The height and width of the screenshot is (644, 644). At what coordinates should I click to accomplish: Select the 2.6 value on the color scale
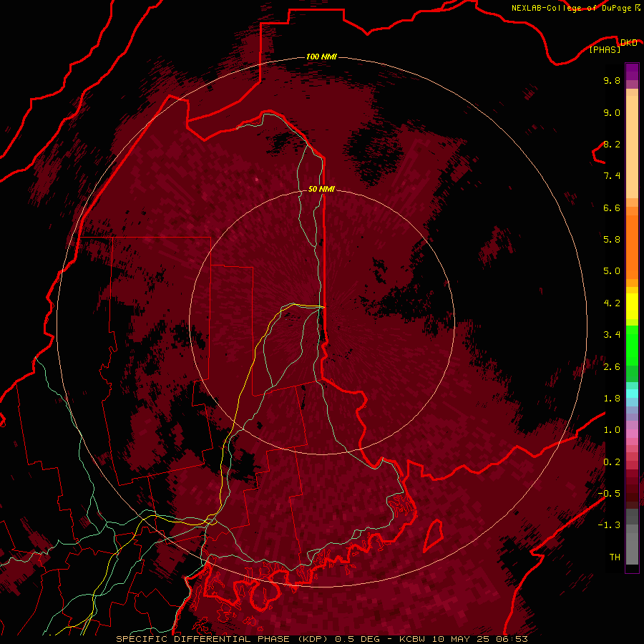pos(612,367)
